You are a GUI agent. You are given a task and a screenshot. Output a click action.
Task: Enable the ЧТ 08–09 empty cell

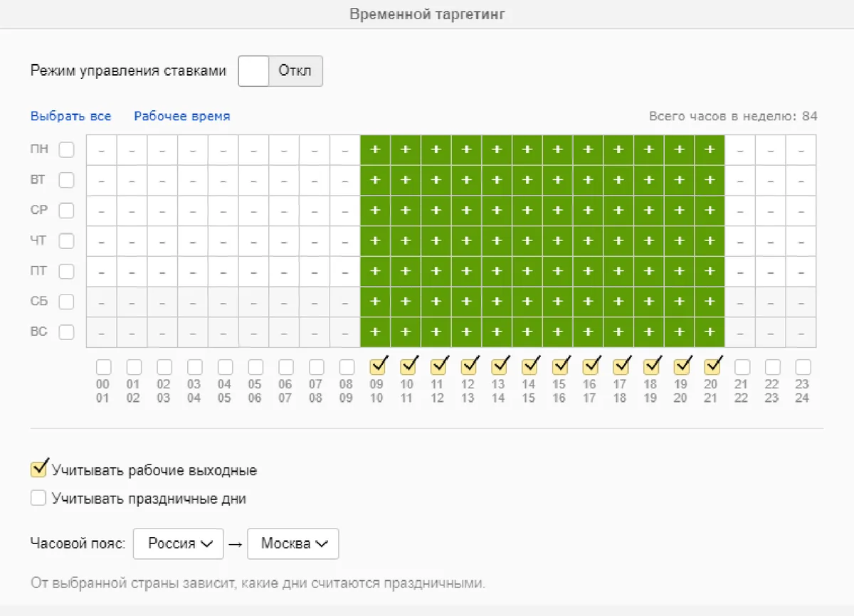345,241
